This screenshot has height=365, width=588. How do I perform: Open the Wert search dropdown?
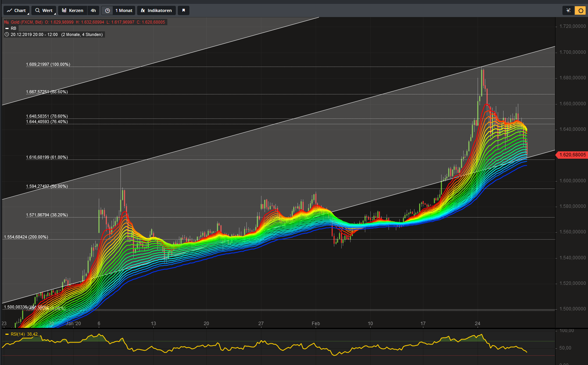click(44, 10)
